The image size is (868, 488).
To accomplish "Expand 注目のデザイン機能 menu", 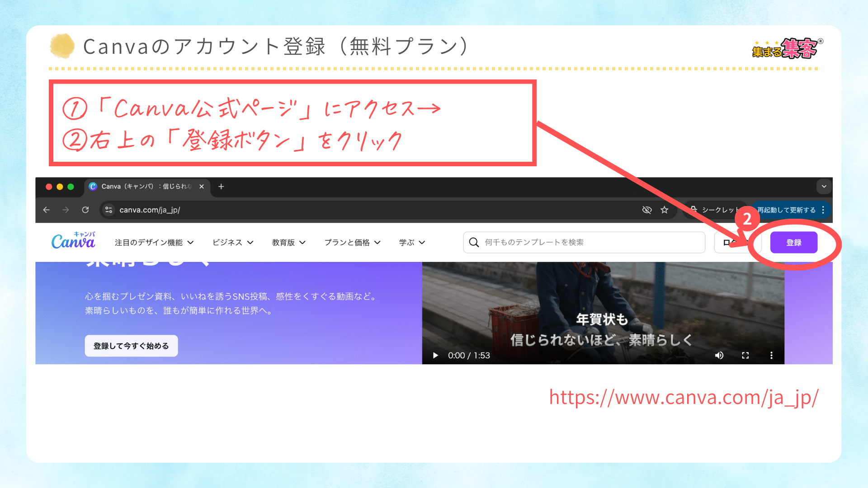I will click(154, 243).
